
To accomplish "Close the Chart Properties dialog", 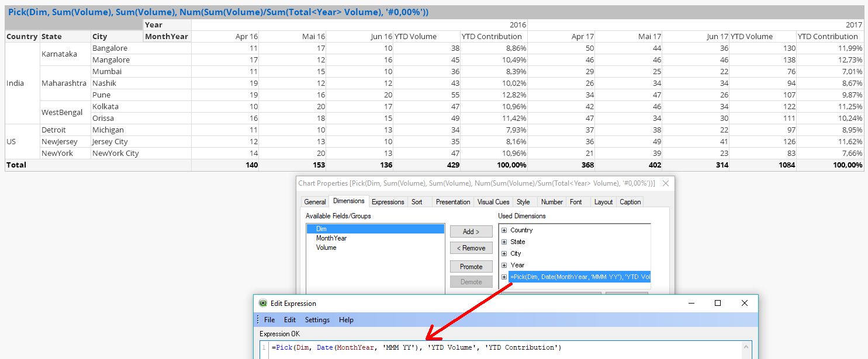I will (x=665, y=183).
